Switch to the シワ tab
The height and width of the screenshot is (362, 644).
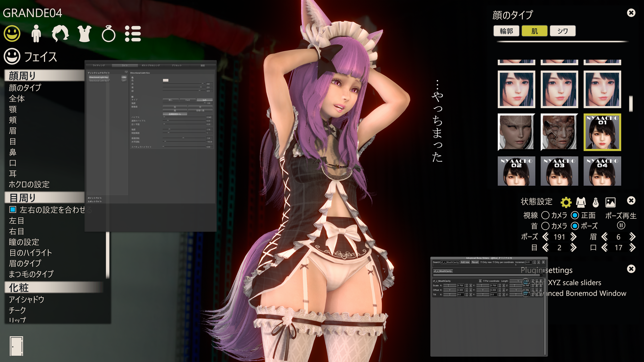click(x=563, y=31)
